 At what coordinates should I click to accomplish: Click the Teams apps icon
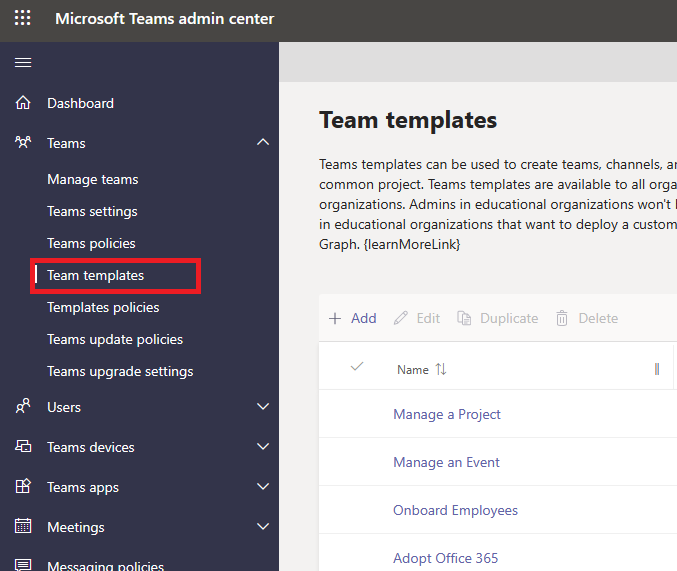(23, 486)
